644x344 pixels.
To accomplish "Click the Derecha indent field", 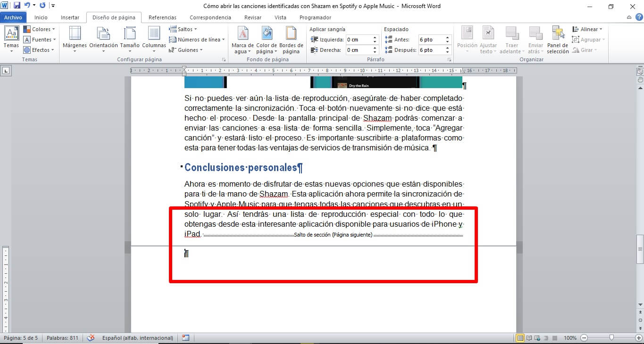I will (x=362, y=50).
